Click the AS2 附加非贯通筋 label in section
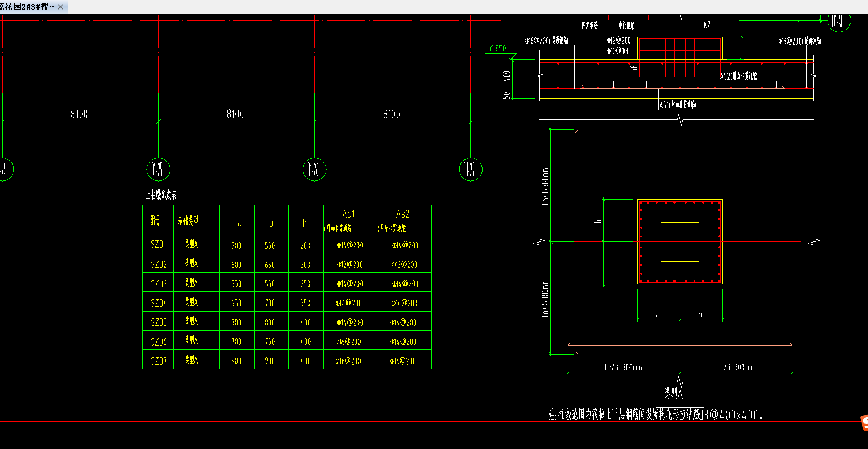Viewport: 868px width, 449px height. [739, 76]
